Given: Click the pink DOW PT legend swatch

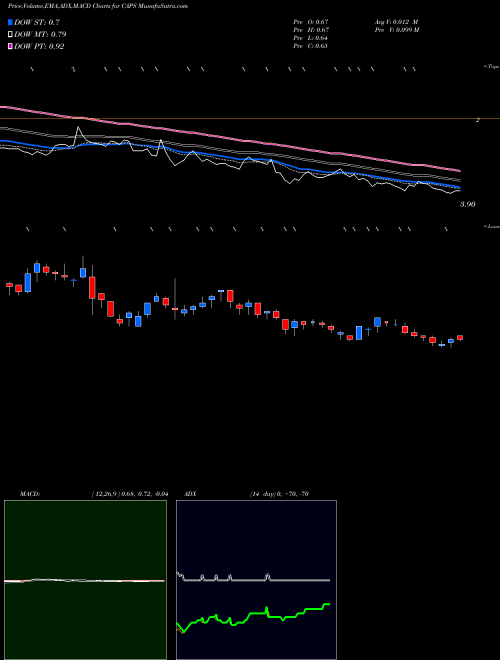Looking at the screenshot, I should (11, 46).
